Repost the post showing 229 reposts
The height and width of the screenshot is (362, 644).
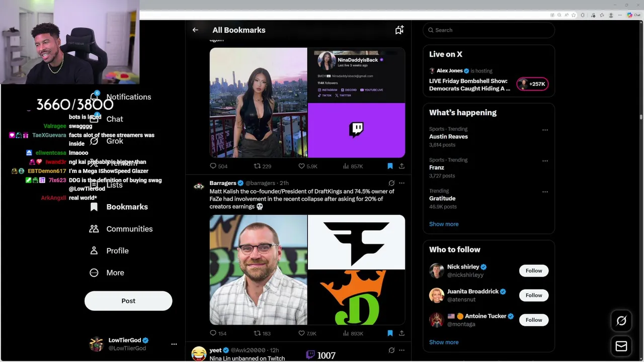coord(262,166)
